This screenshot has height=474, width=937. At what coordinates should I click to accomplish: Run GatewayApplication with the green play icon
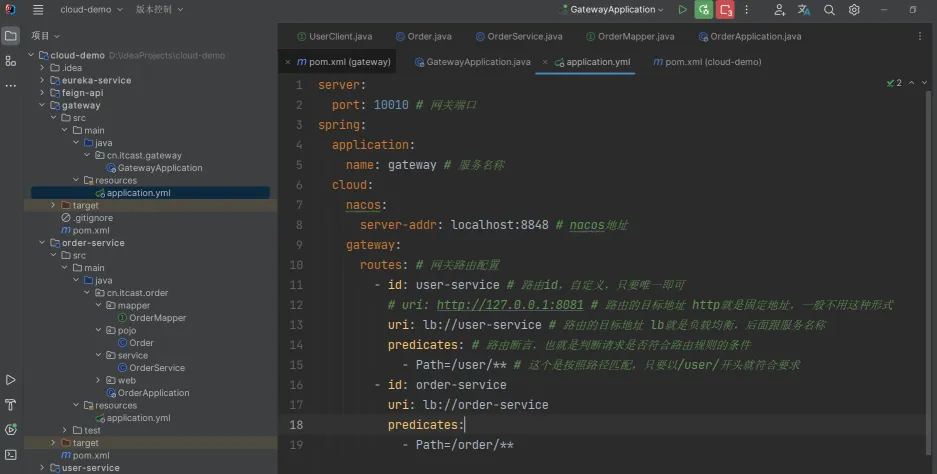click(x=682, y=10)
